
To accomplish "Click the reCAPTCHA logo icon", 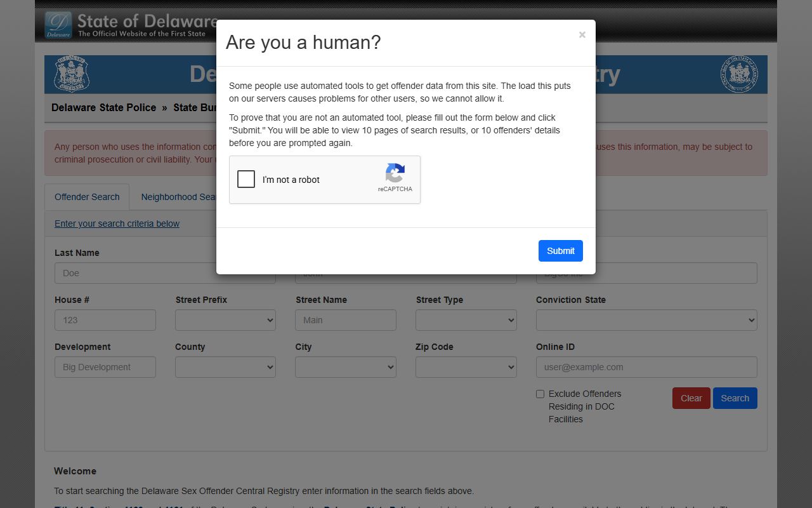I will click(395, 173).
